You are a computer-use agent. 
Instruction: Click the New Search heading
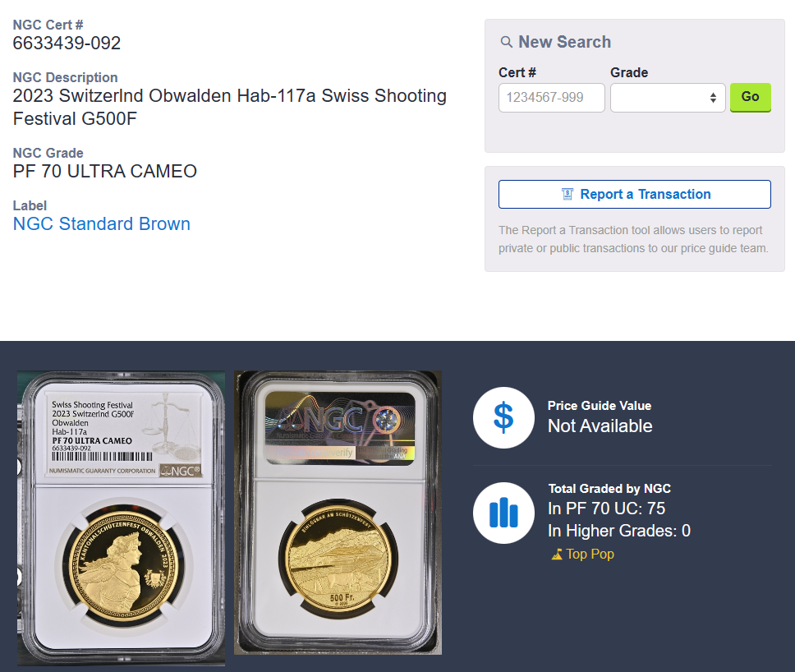(x=564, y=42)
